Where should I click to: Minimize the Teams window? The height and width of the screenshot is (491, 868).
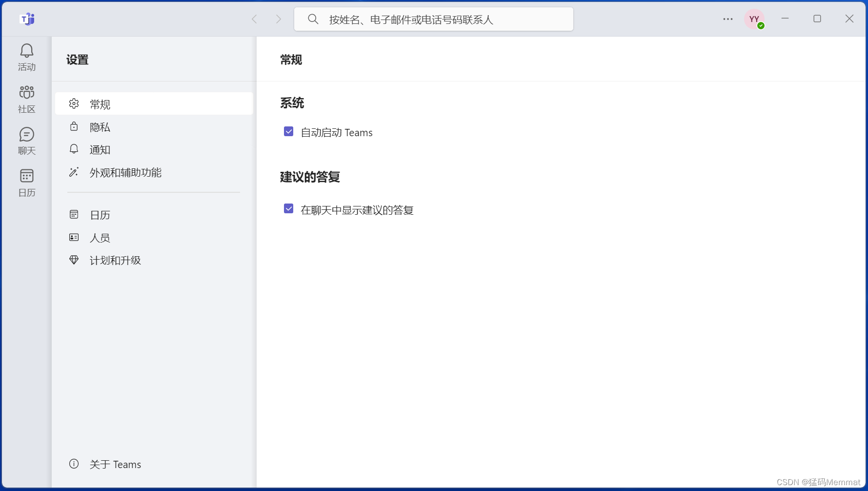tap(785, 19)
